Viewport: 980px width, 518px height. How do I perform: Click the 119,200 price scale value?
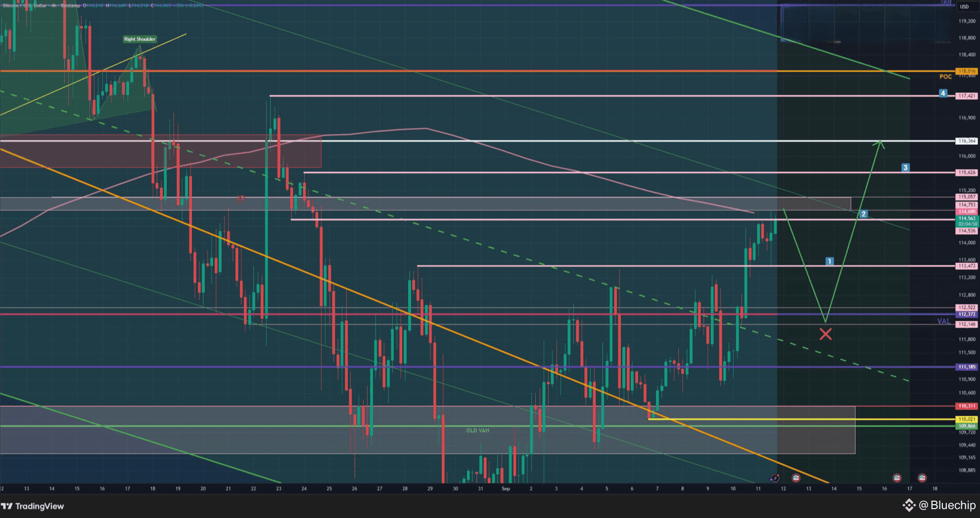pos(967,21)
